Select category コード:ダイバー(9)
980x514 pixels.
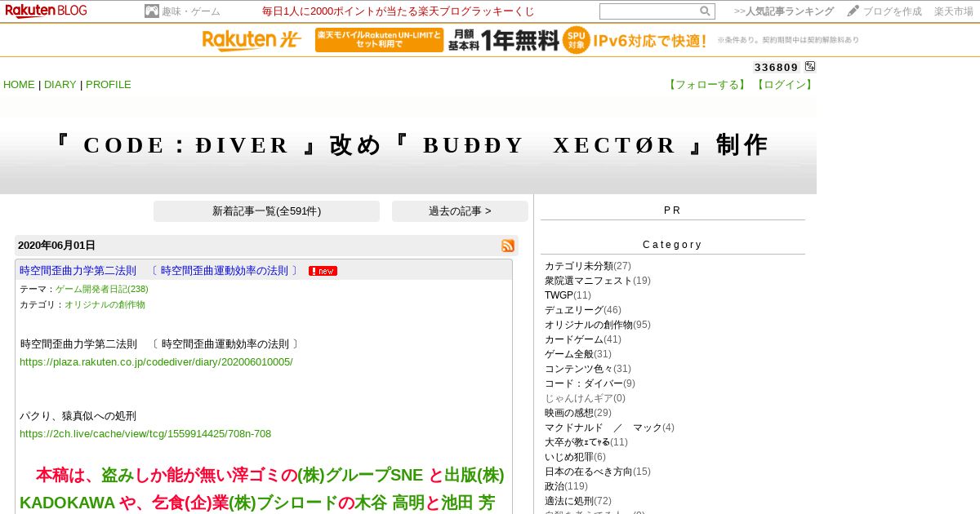tap(590, 383)
